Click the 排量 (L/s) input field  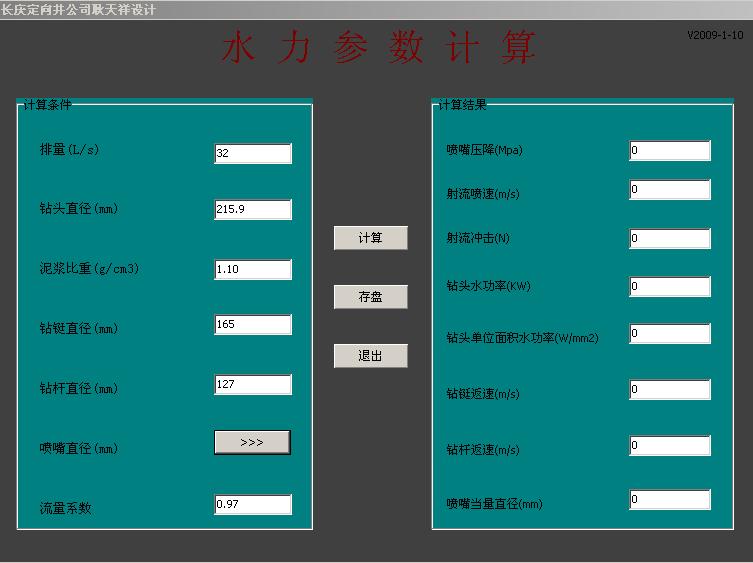click(x=253, y=153)
